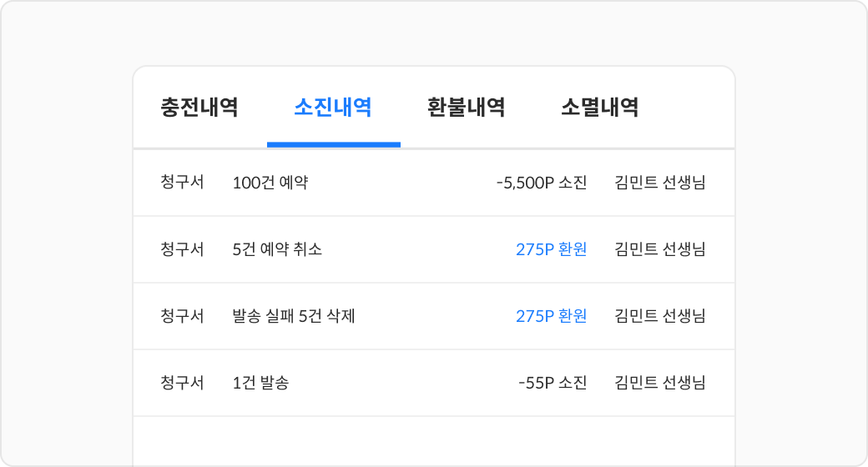Click the 100건 예약 entry
Screen dimensions: 868x467
(270, 183)
